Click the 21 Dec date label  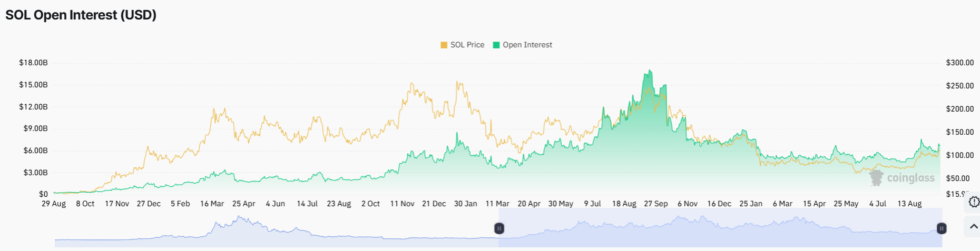coord(434,204)
